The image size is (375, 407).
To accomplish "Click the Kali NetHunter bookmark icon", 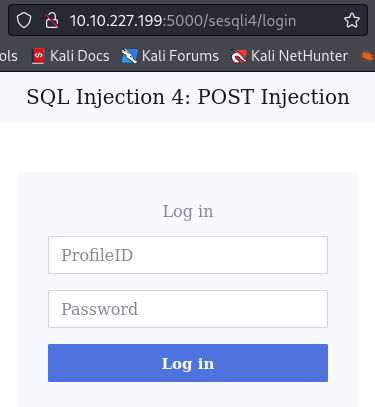I will click(239, 56).
